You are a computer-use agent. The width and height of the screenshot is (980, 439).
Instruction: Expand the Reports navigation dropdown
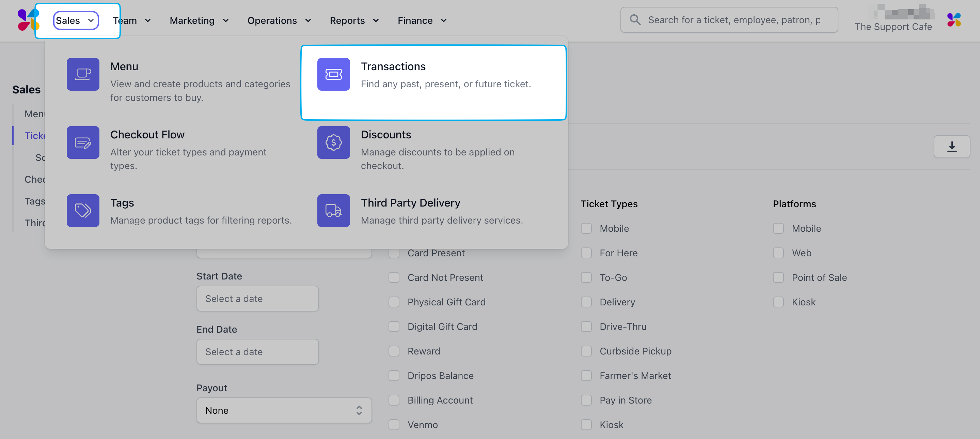point(354,20)
